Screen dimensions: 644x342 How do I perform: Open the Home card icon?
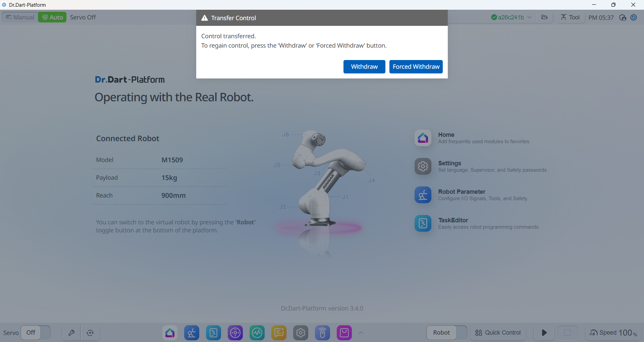423,138
